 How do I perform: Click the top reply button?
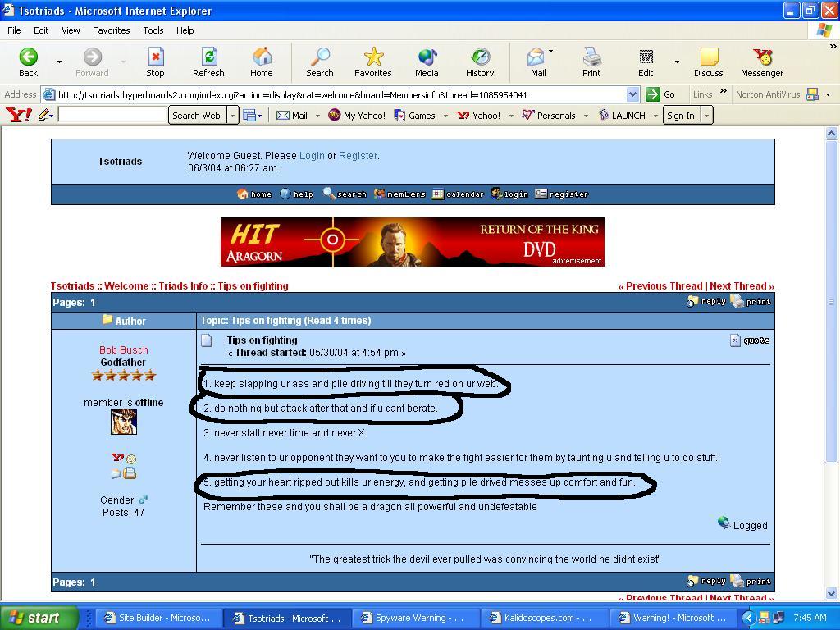[706, 302]
